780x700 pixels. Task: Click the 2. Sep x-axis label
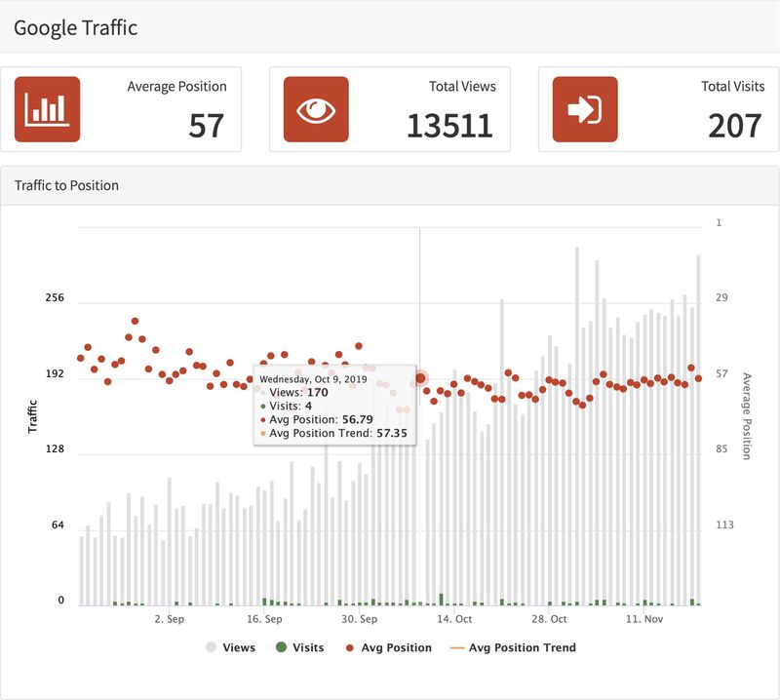[x=169, y=619]
